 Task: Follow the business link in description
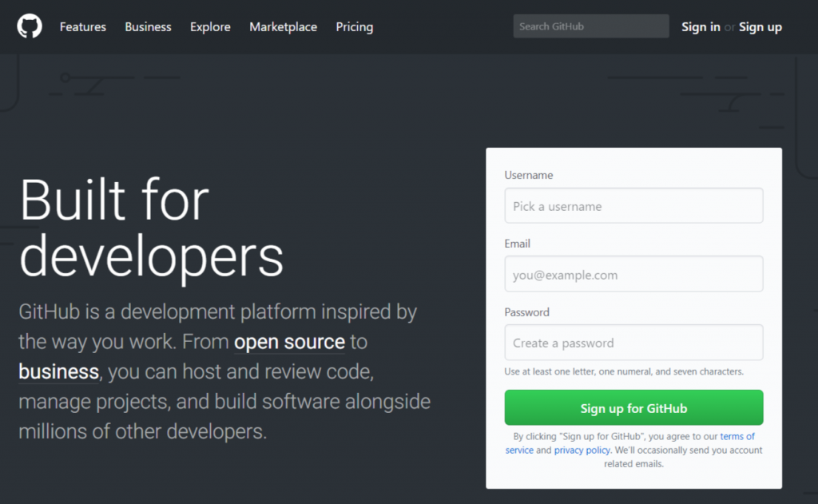point(58,371)
